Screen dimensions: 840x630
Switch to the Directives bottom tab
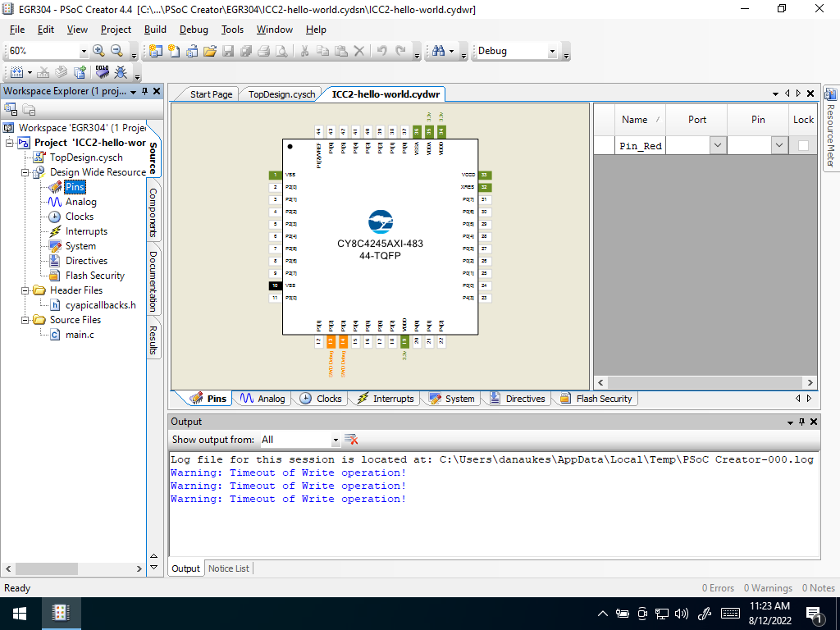click(x=518, y=399)
